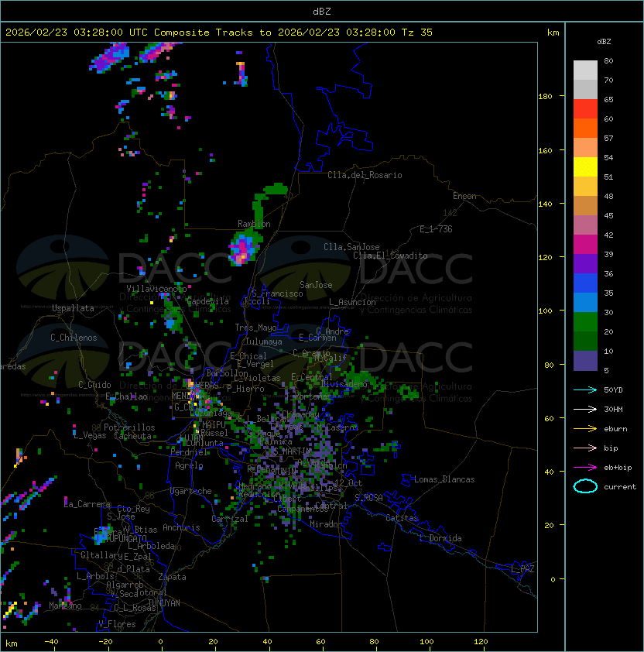Click the bip pink arrow legend icon
Viewport: 644px width, 652px height.
click(x=585, y=448)
